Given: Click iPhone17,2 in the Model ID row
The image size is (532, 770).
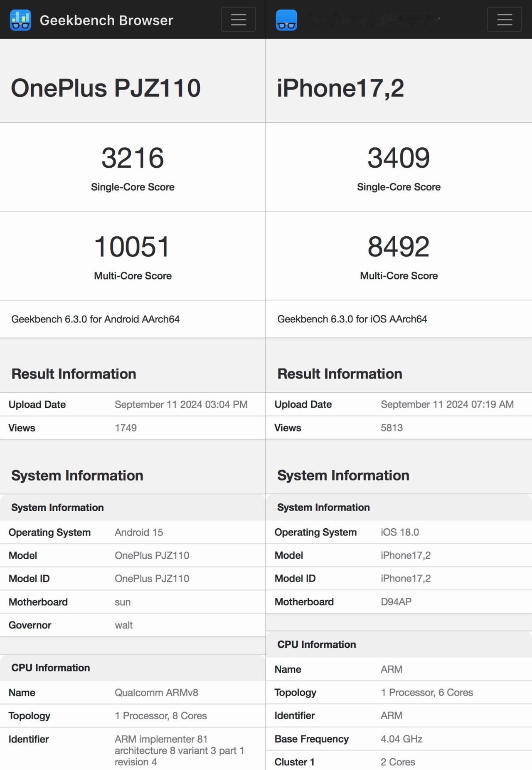Looking at the screenshot, I should pos(406,579).
